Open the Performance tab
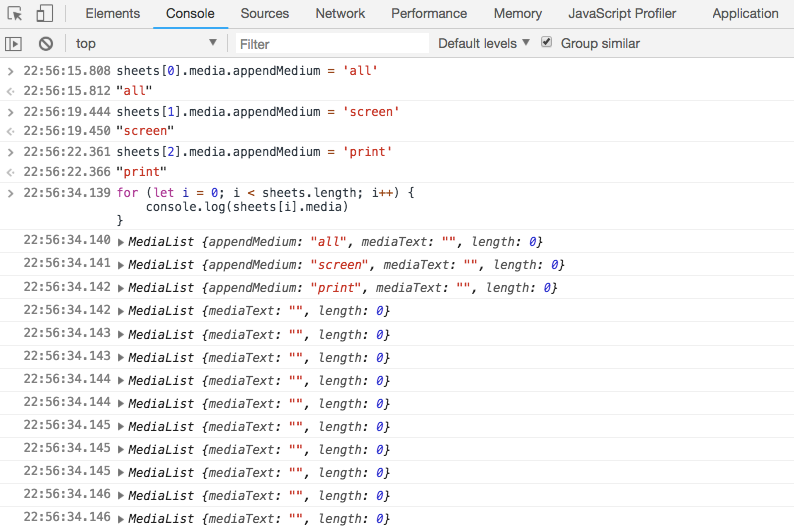 [428, 14]
